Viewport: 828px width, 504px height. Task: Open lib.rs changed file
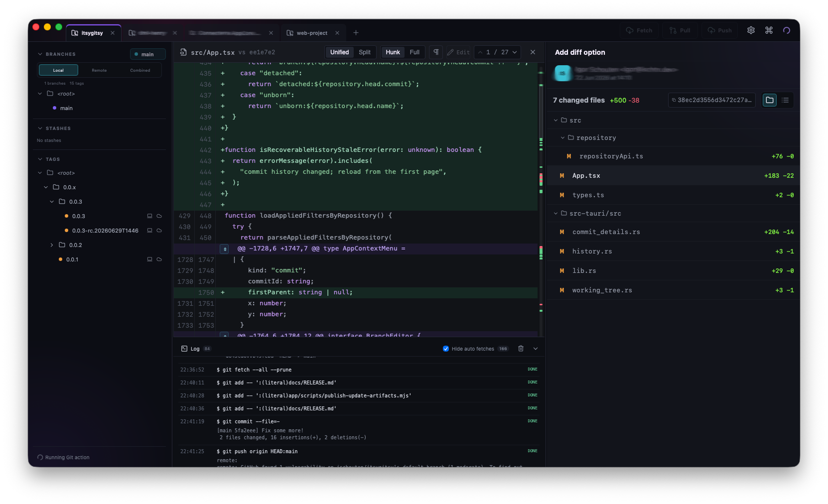(x=673, y=271)
